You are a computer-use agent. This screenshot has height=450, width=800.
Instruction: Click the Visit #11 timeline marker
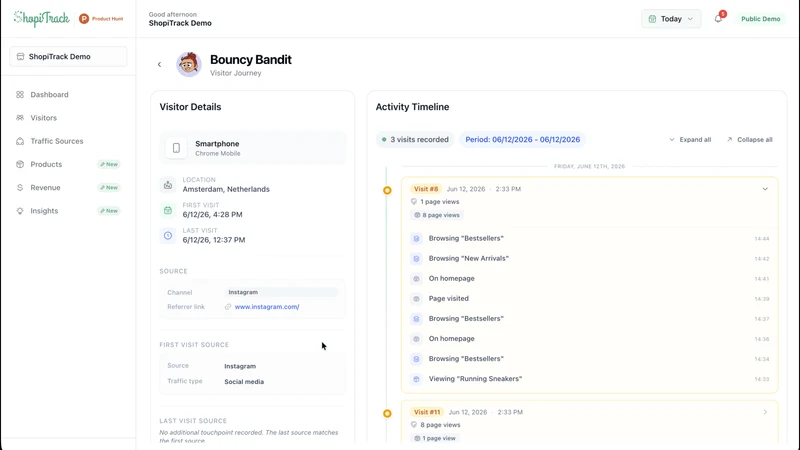click(387, 413)
